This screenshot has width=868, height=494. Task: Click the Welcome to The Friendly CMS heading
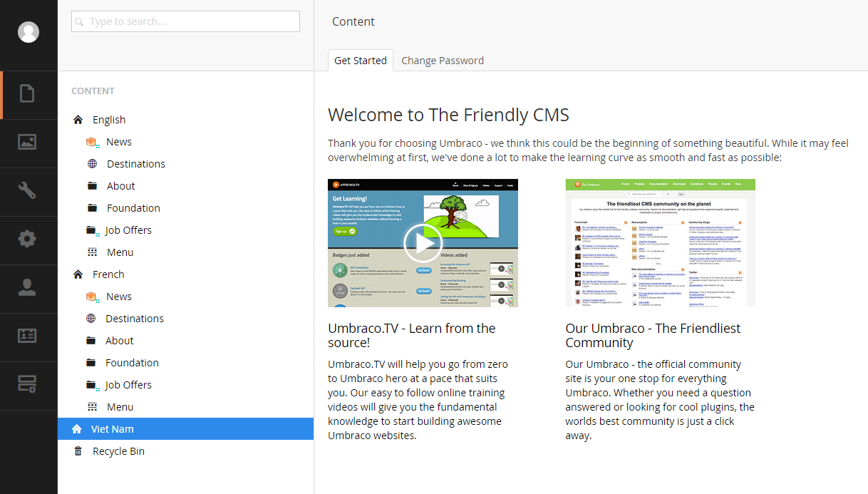448,115
